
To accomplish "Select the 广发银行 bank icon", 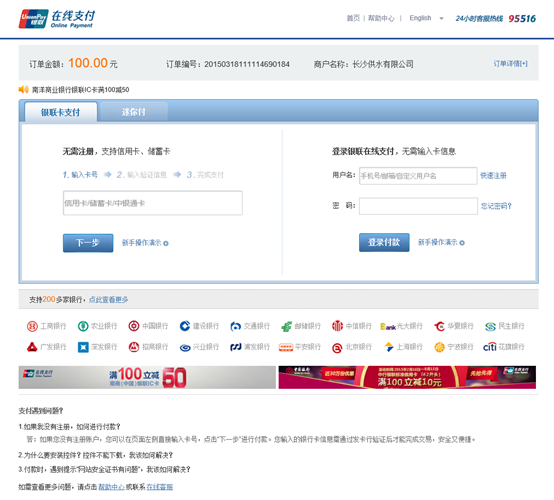I will click(32, 347).
